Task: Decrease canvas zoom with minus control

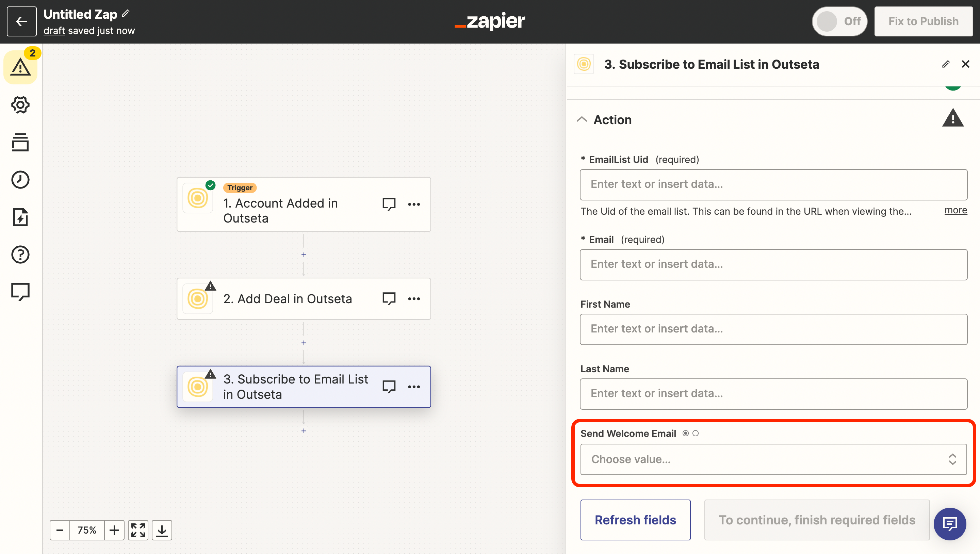Action: [x=59, y=529]
